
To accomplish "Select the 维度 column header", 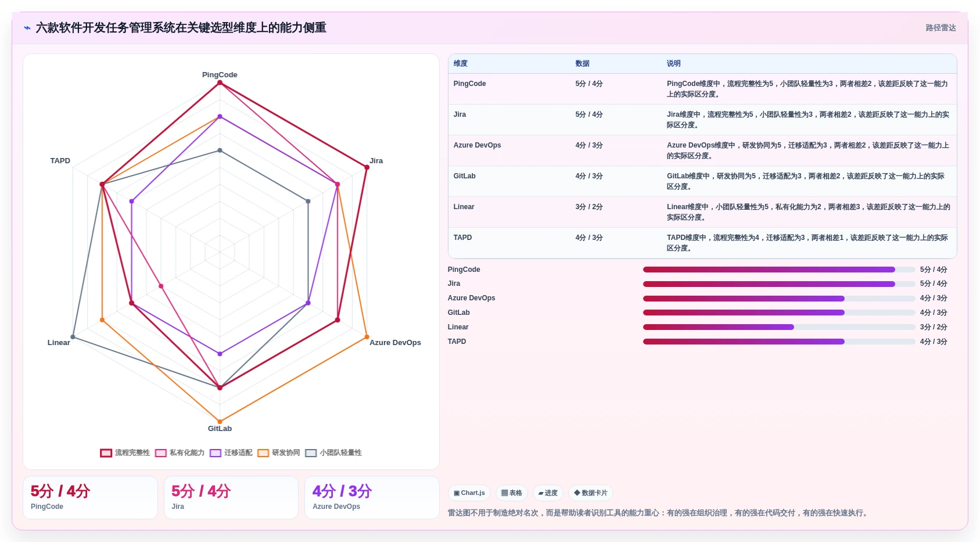I will 461,63.
